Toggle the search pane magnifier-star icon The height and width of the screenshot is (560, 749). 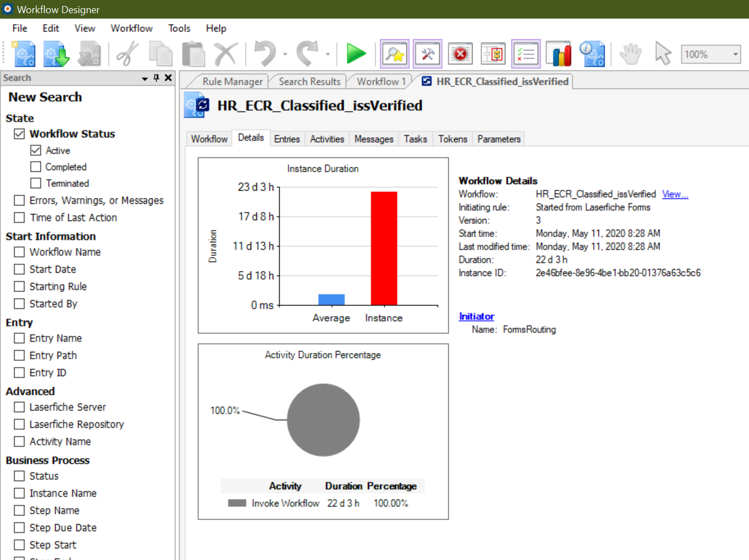(x=394, y=54)
